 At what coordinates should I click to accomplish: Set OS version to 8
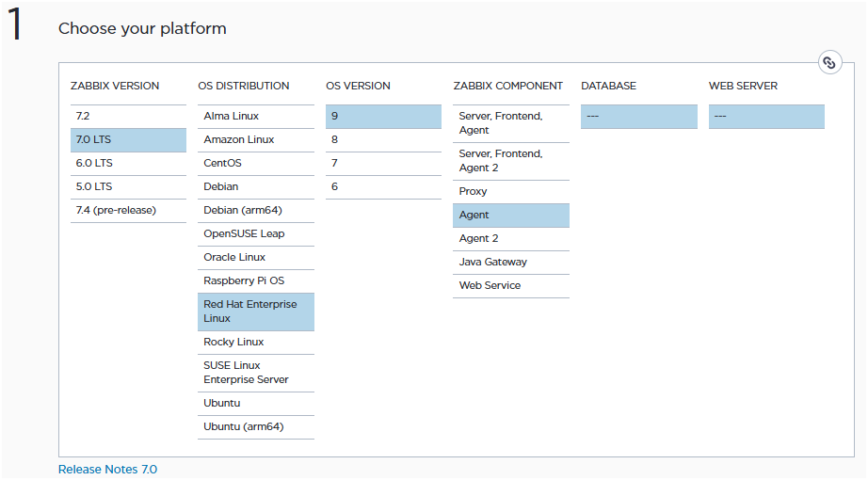pyautogui.click(x=383, y=139)
